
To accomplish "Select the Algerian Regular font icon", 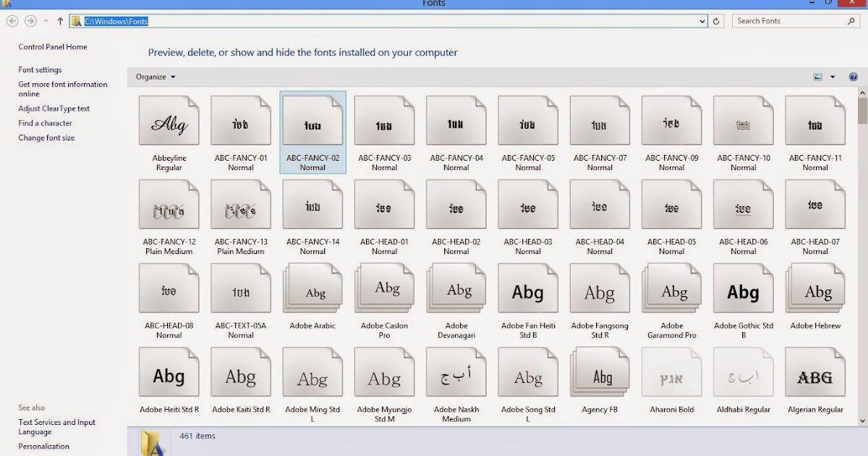I will click(815, 373).
